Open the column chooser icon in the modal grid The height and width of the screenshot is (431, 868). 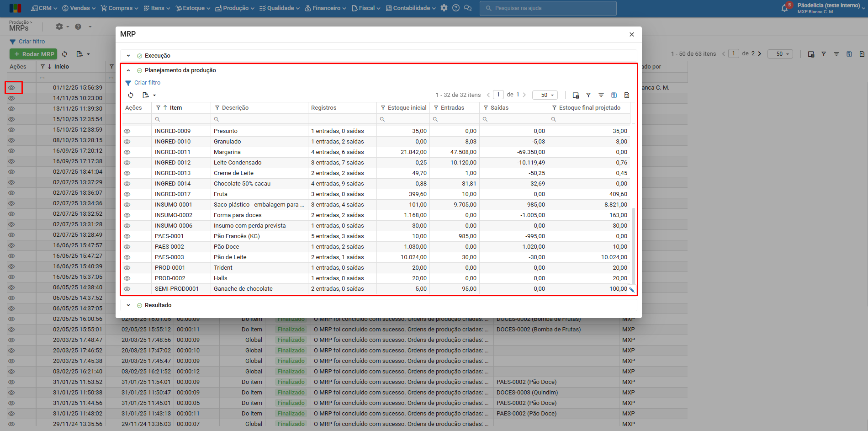pyautogui.click(x=576, y=95)
